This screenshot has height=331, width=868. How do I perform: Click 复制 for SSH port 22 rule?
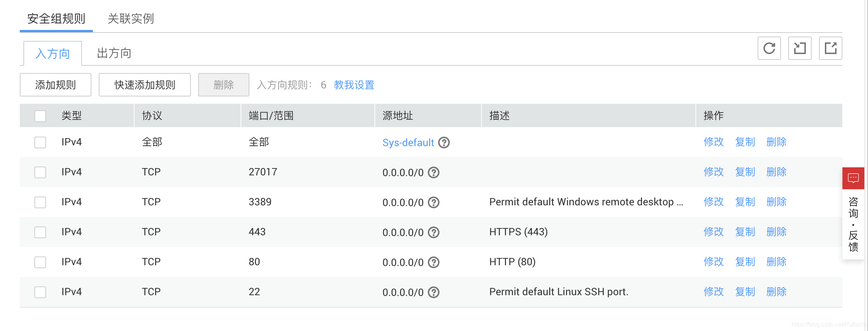[x=745, y=292]
